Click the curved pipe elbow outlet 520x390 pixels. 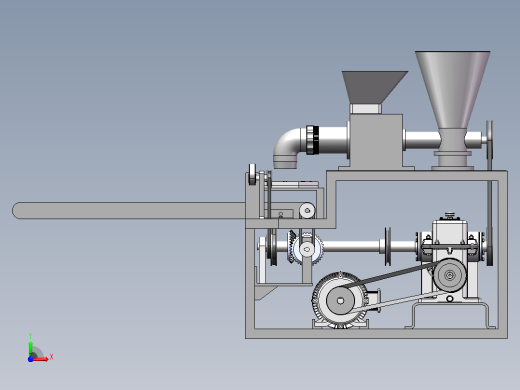(x=287, y=147)
